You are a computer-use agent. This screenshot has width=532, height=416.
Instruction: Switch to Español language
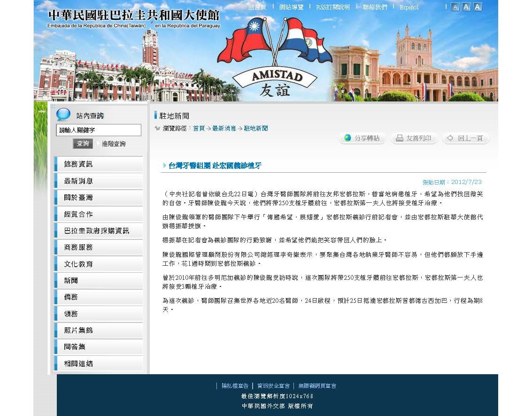click(x=409, y=7)
